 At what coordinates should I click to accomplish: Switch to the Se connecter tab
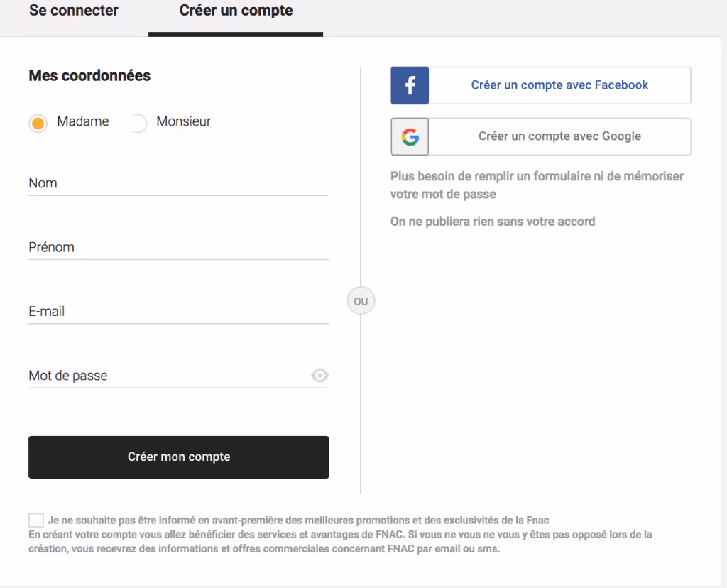(x=73, y=11)
